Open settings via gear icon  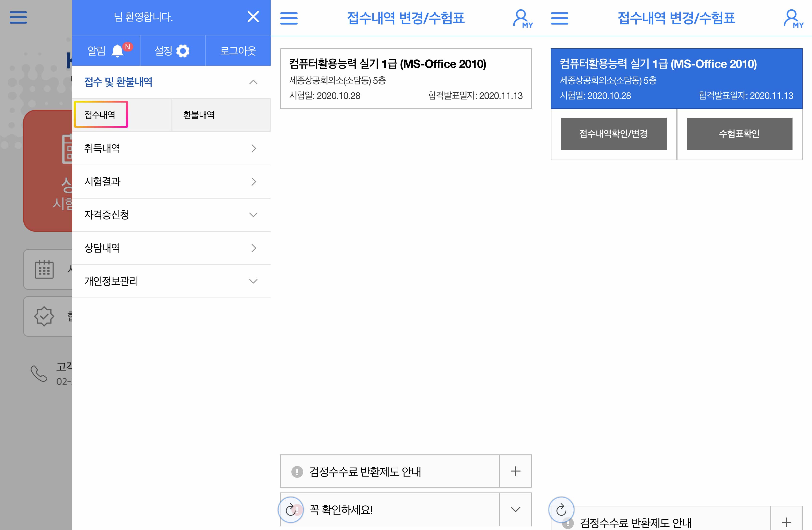pyautogui.click(x=183, y=51)
